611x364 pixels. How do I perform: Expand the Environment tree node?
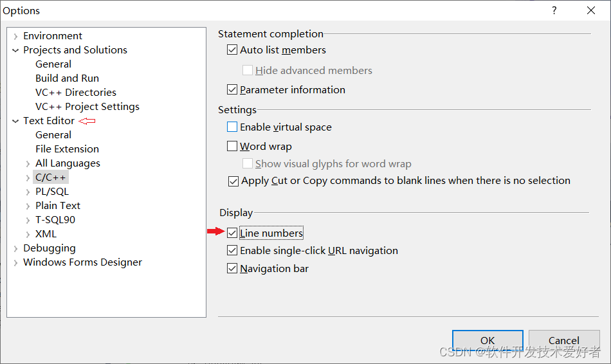[15, 37]
